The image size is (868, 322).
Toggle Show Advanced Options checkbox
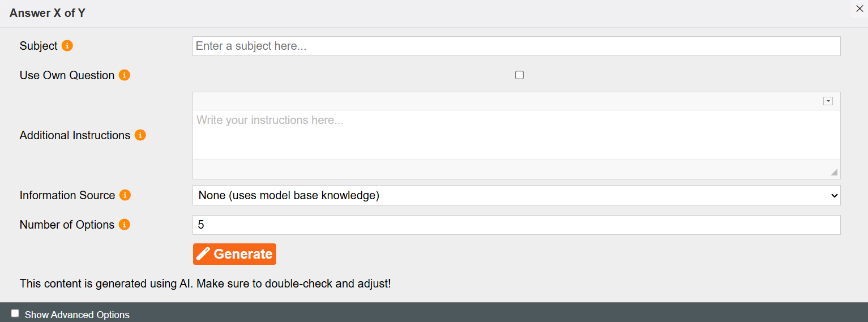[x=15, y=314]
